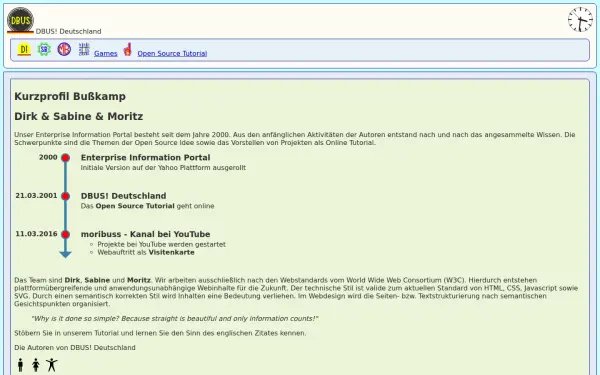
Task: Open the green SB gear icon link
Action: (x=44, y=49)
